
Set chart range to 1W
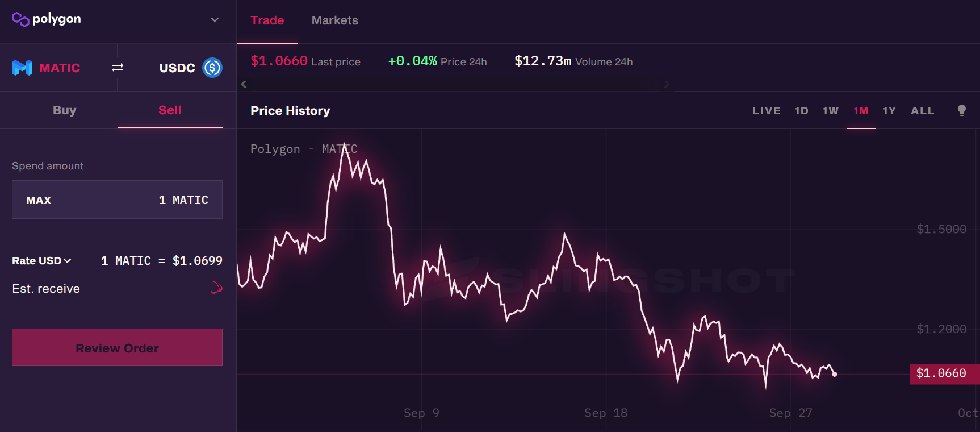830,111
